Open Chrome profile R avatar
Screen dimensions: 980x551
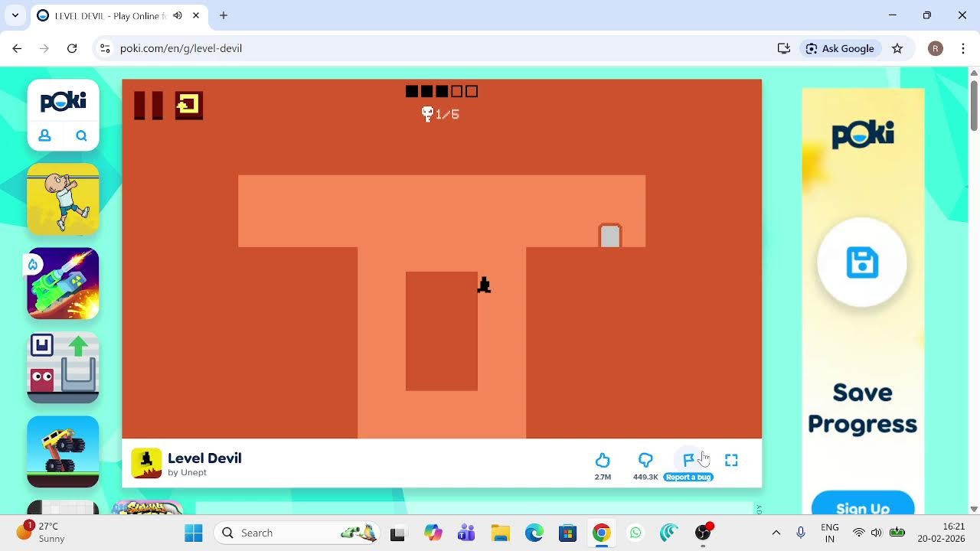935,48
